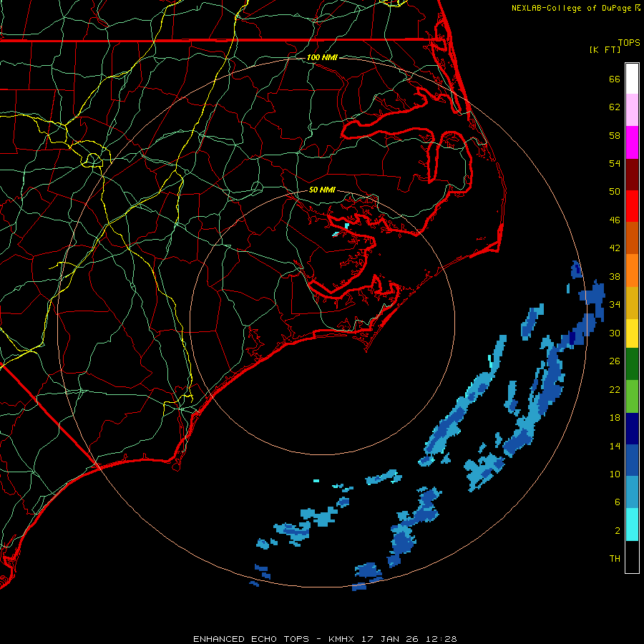Click the bright red 50 kft legend swatch
644x644 pixels.
tap(632, 206)
